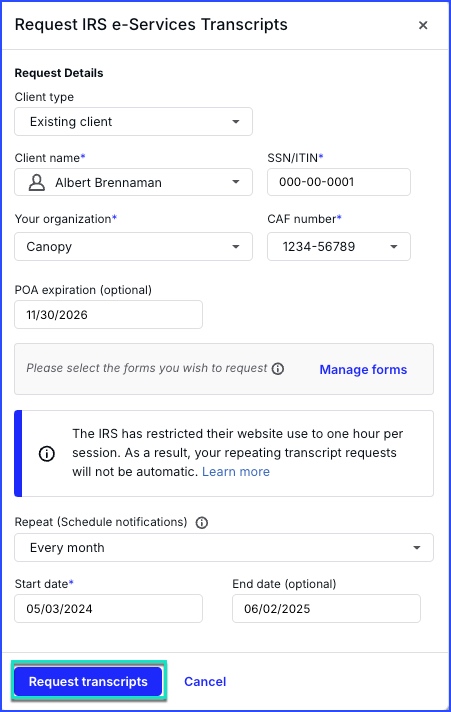Open Manage forms link
Viewport: 451px width, 712px height.
pyautogui.click(x=363, y=370)
